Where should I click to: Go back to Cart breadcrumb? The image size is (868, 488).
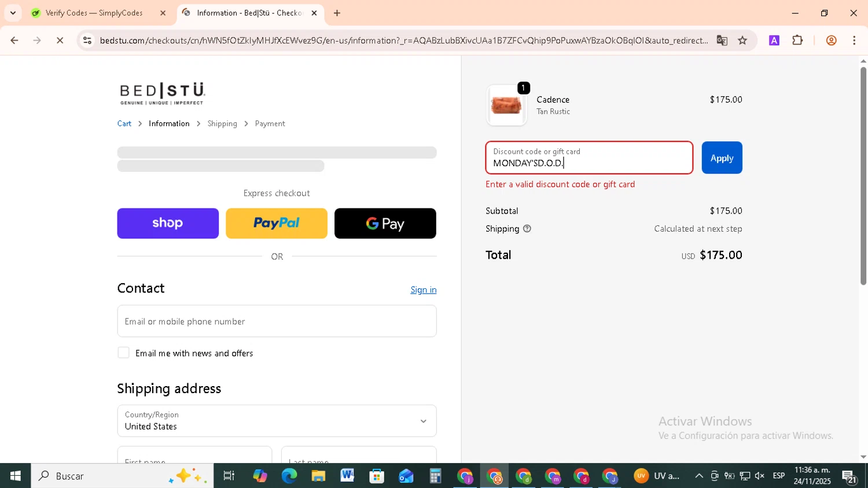coord(124,124)
